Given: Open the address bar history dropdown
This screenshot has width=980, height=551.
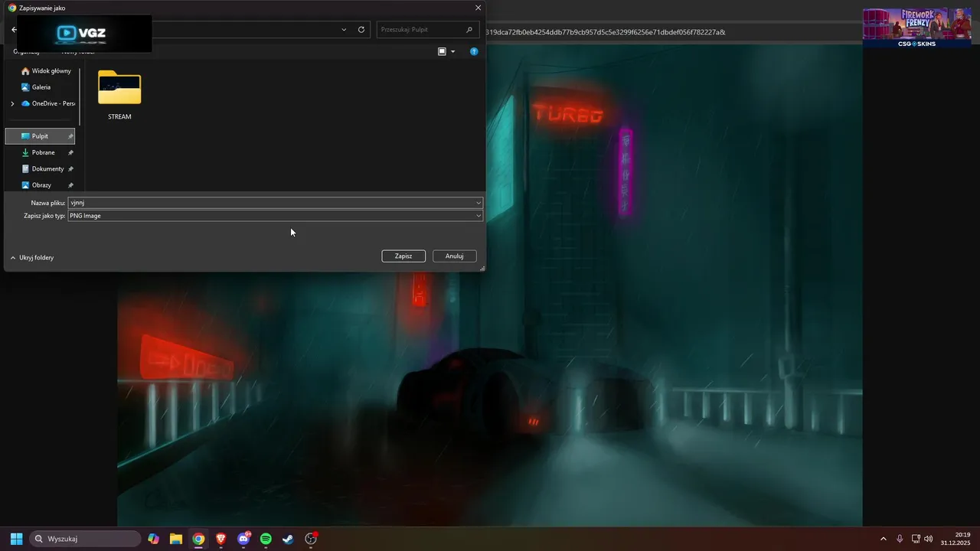Looking at the screenshot, I should 344,30.
